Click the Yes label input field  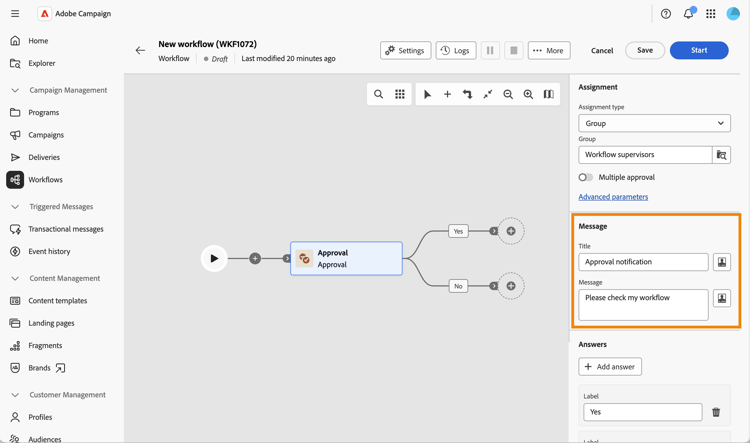[643, 412]
